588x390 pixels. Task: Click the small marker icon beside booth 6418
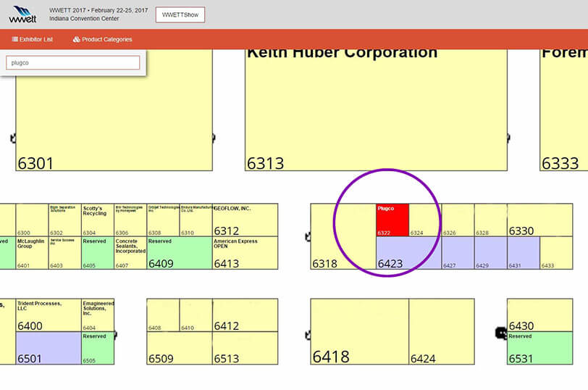click(308, 335)
